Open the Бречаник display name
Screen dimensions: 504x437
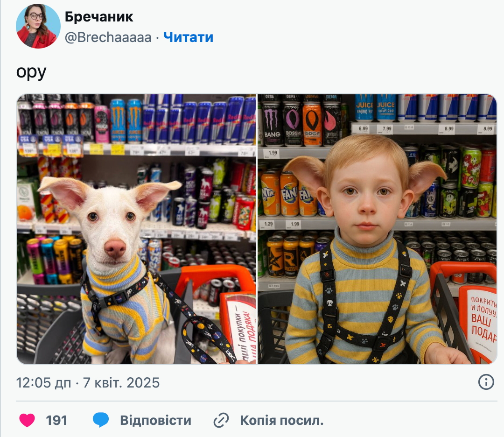(99, 17)
